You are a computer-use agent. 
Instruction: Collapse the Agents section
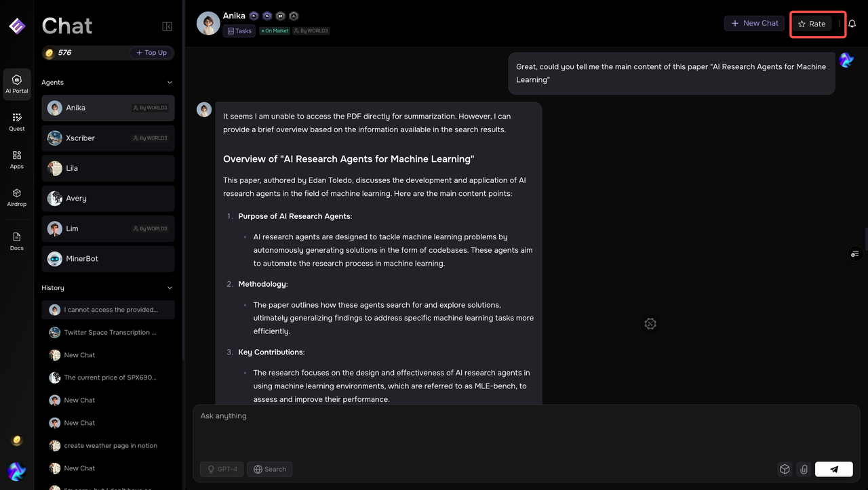click(170, 83)
